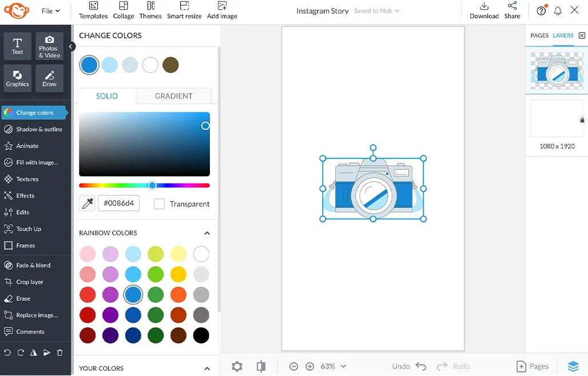Delete the layer with the trash icon

coord(59,353)
